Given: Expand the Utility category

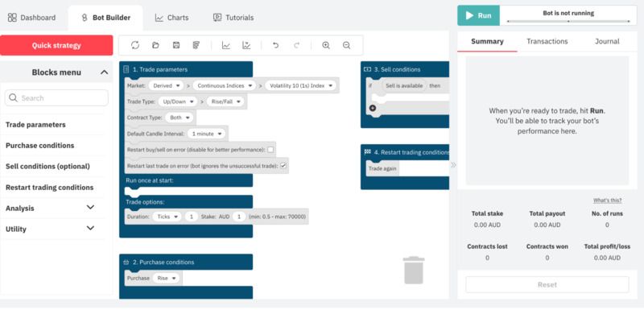Looking at the screenshot, I should coord(90,229).
